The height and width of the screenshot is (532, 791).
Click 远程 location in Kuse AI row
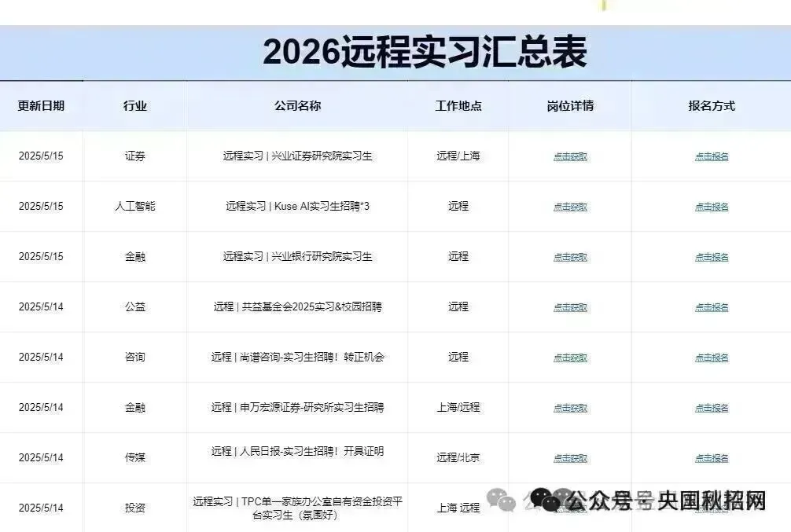[x=458, y=206]
